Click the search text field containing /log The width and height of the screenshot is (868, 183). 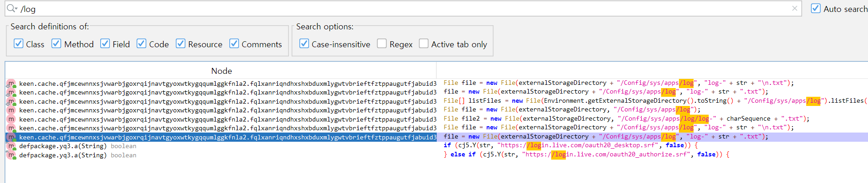(403, 9)
